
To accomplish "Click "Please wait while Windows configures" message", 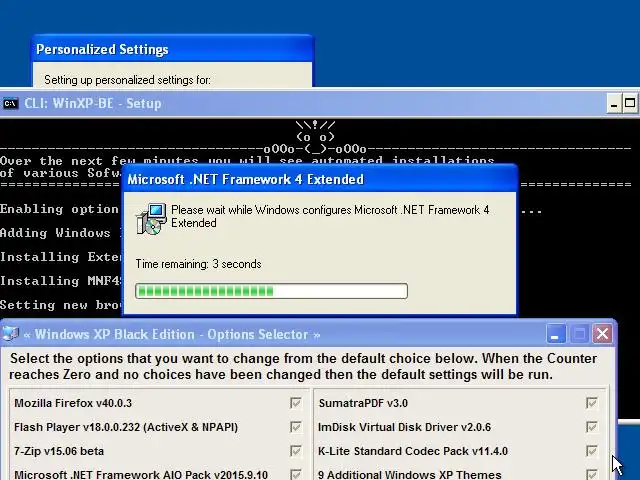I will coord(330,216).
